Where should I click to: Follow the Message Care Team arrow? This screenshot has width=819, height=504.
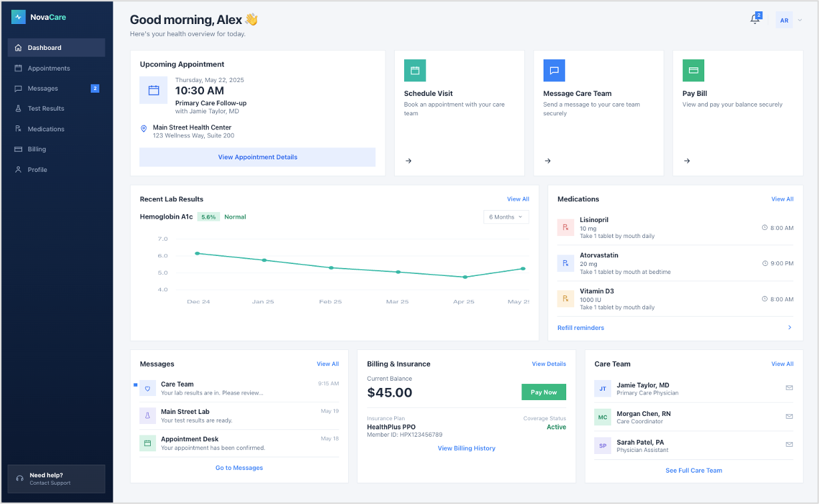coord(548,161)
